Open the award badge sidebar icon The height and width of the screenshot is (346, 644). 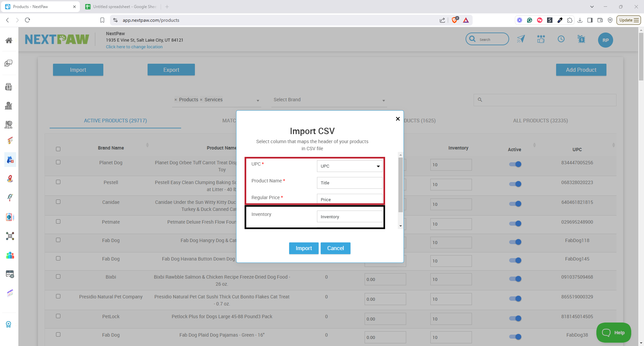point(9,324)
